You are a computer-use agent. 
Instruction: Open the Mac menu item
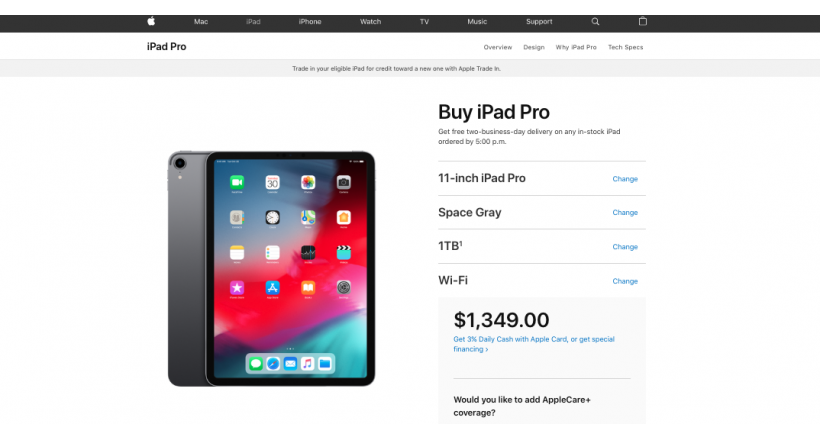pos(201,21)
